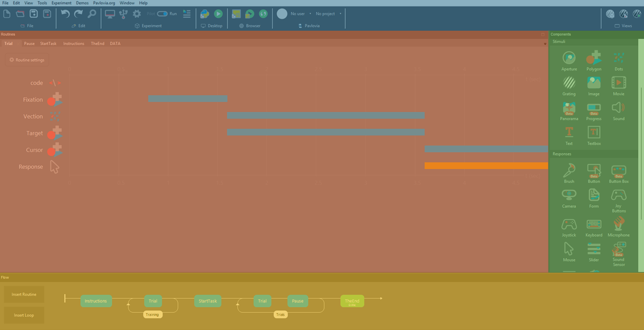This screenshot has width=644, height=330.
Task: Switch to the DATA routine tab
Action: (x=115, y=44)
